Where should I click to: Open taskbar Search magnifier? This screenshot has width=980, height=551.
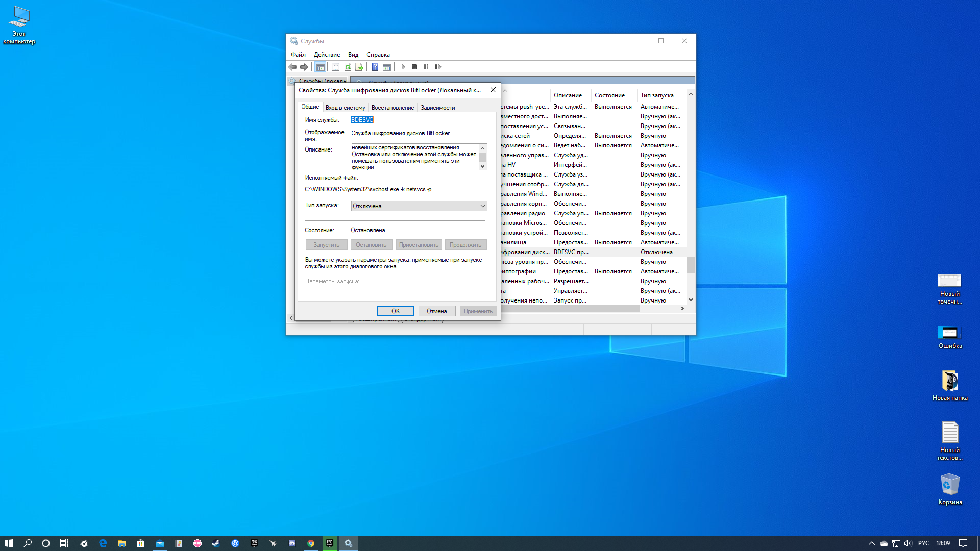pos(28,543)
